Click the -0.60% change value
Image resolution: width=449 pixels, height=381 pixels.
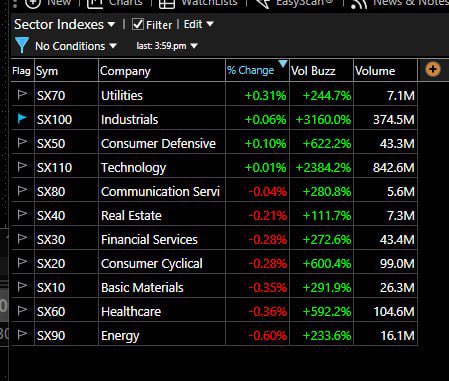[268, 336]
